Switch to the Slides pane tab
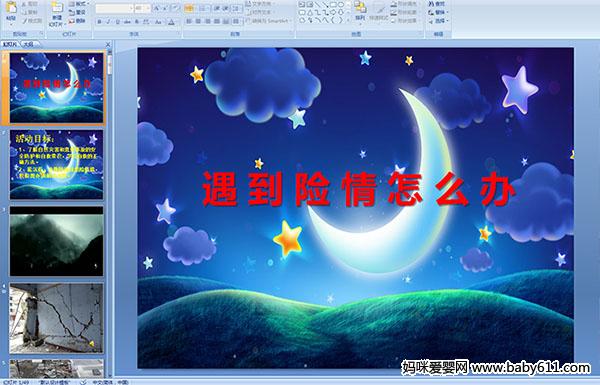 point(10,44)
